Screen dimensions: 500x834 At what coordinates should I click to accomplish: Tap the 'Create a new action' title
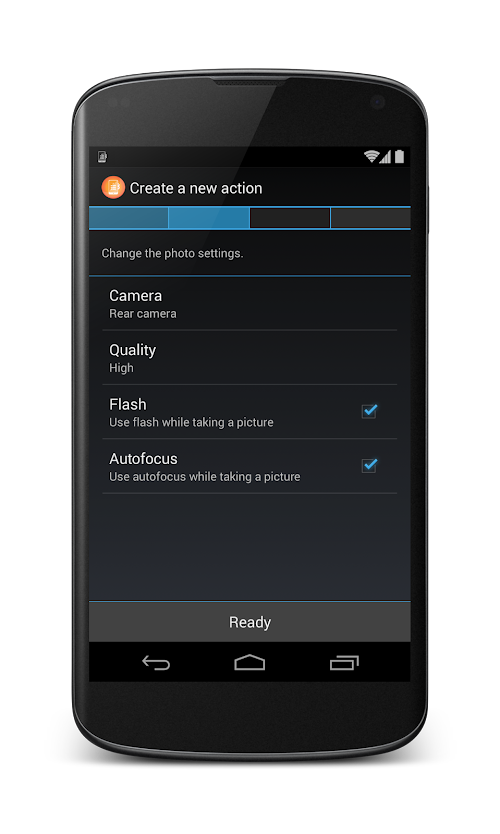(196, 188)
